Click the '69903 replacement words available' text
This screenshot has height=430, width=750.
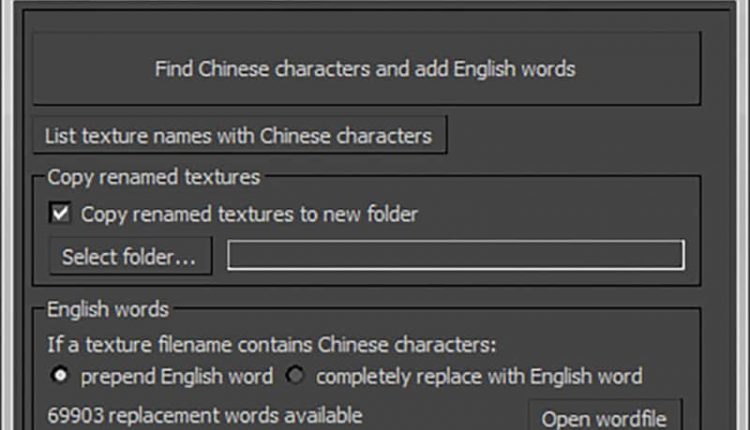coord(205,414)
